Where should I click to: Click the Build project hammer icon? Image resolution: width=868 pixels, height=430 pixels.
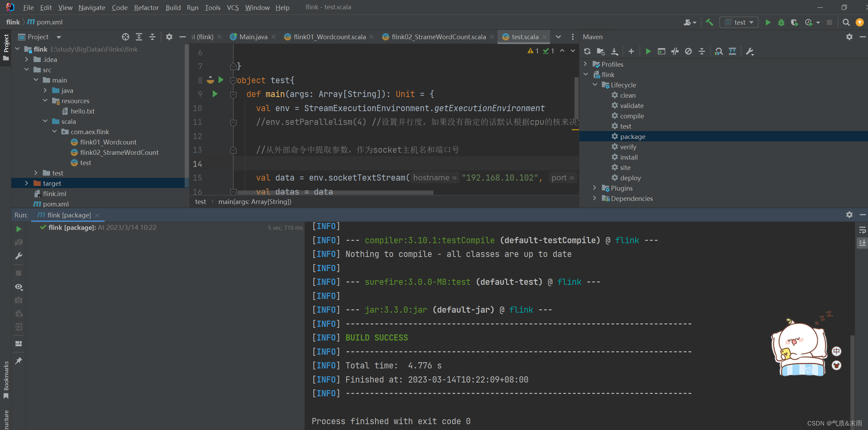click(x=709, y=22)
